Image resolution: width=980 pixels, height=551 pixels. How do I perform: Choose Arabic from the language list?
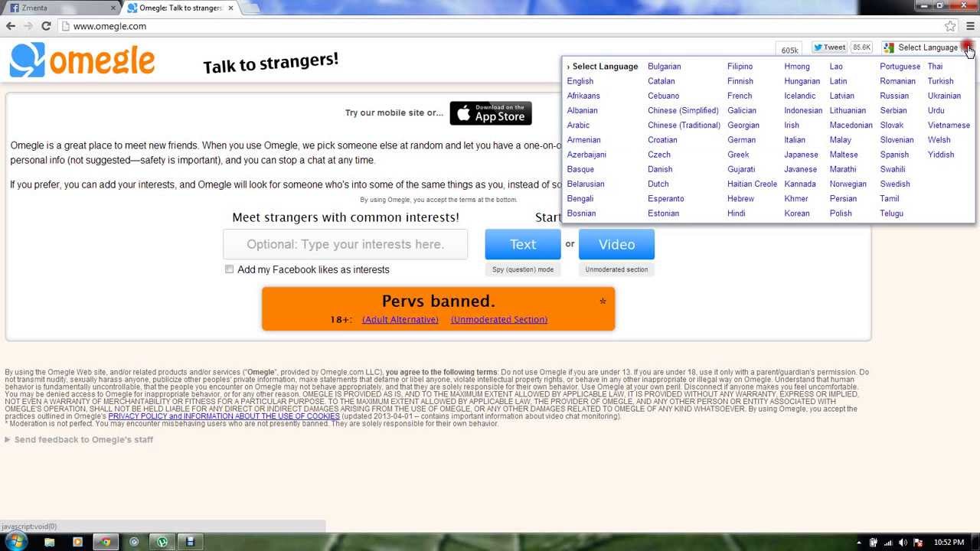pyautogui.click(x=578, y=126)
